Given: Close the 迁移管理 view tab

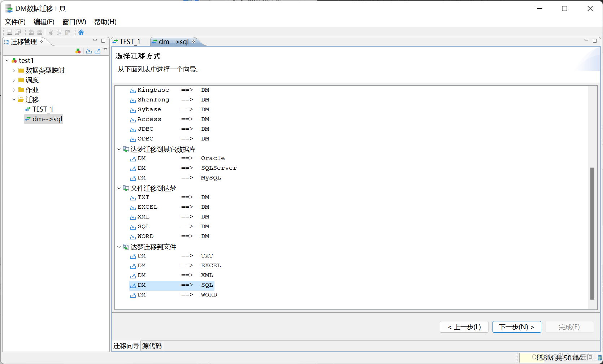Looking at the screenshot, I should (42, 41).
